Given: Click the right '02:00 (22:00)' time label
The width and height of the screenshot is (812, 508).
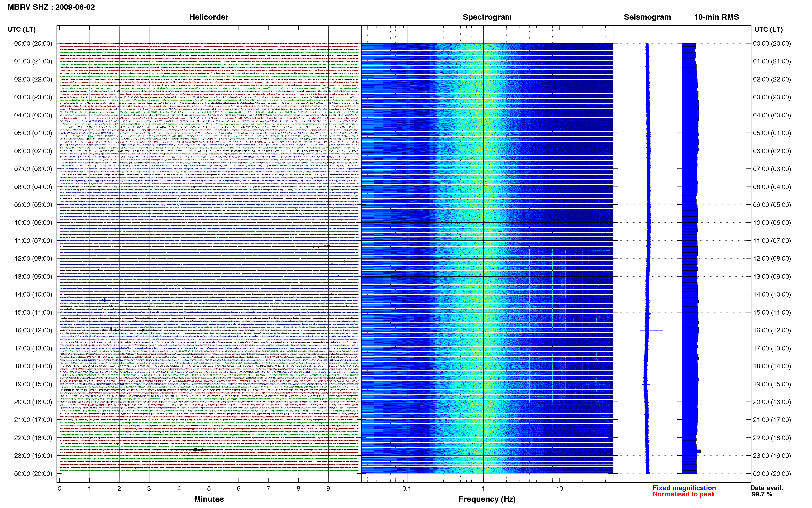Looking at the screenshot, I should (772, 79).
